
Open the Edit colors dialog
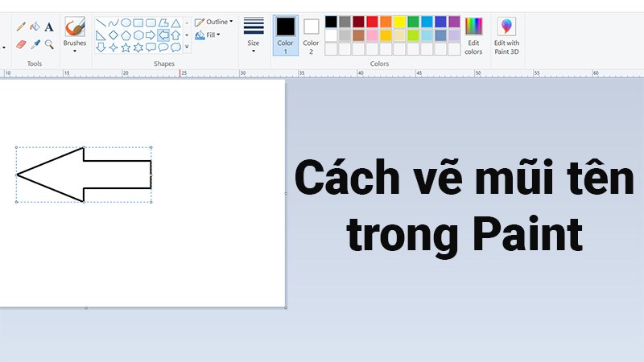[x=473, y=35]
